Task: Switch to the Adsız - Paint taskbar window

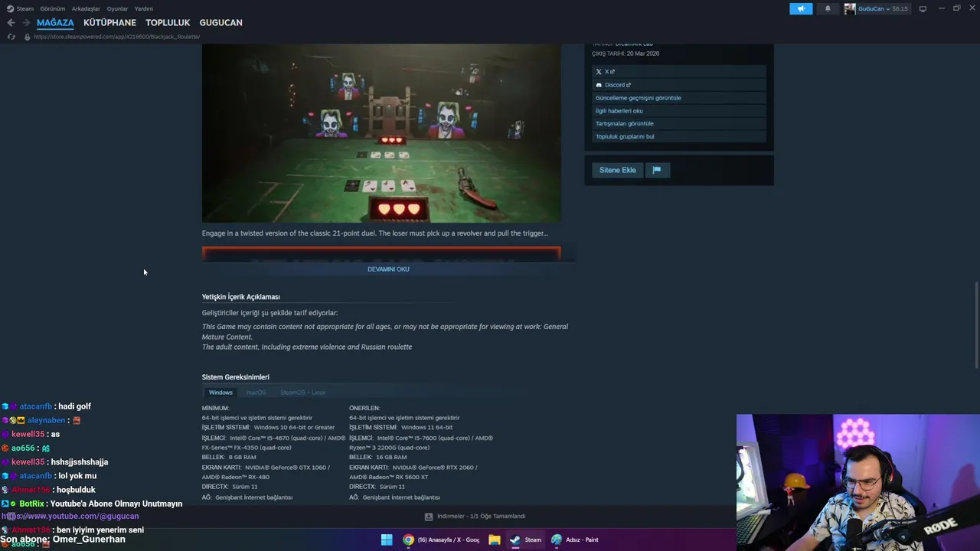Action: tap(575, 540)
